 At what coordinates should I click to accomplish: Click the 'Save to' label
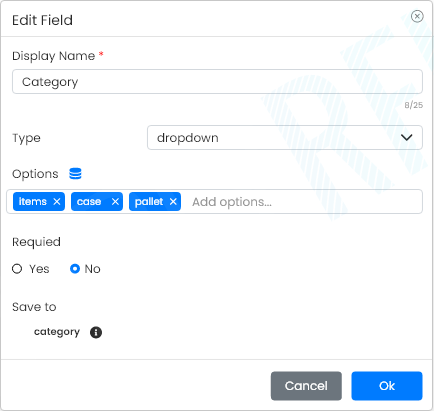[x=34, y=307]
